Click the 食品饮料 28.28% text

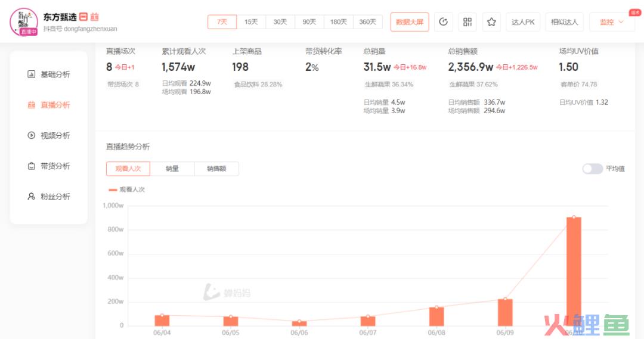pyautogui.click(x=258, y=85)
